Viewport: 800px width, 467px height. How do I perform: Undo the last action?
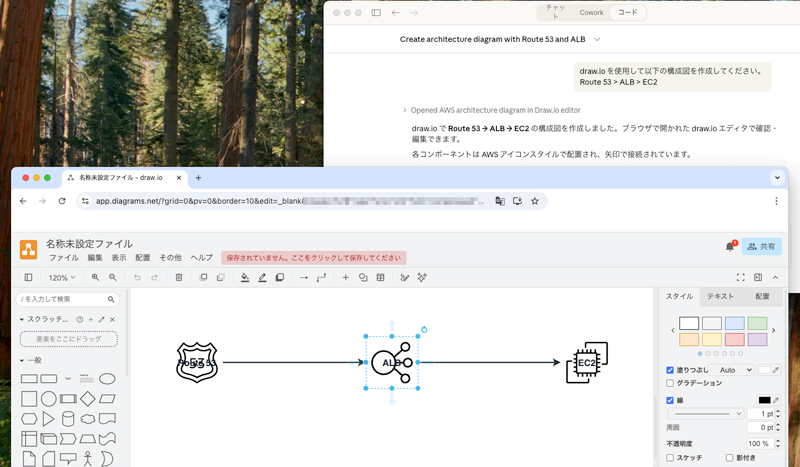point(137,277)
